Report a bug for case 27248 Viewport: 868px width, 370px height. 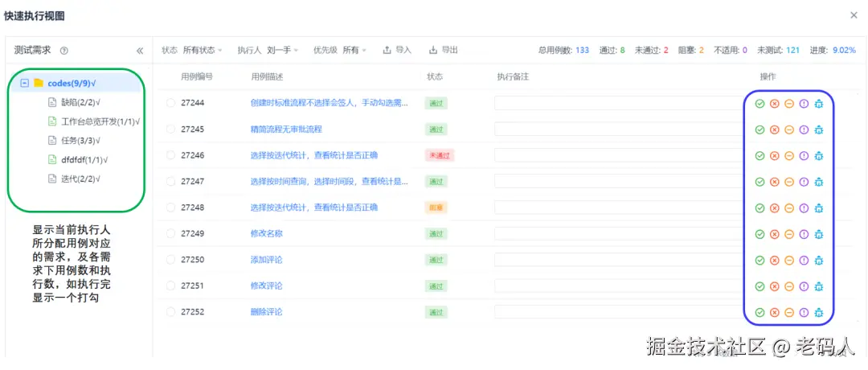(x=819, y=208)
